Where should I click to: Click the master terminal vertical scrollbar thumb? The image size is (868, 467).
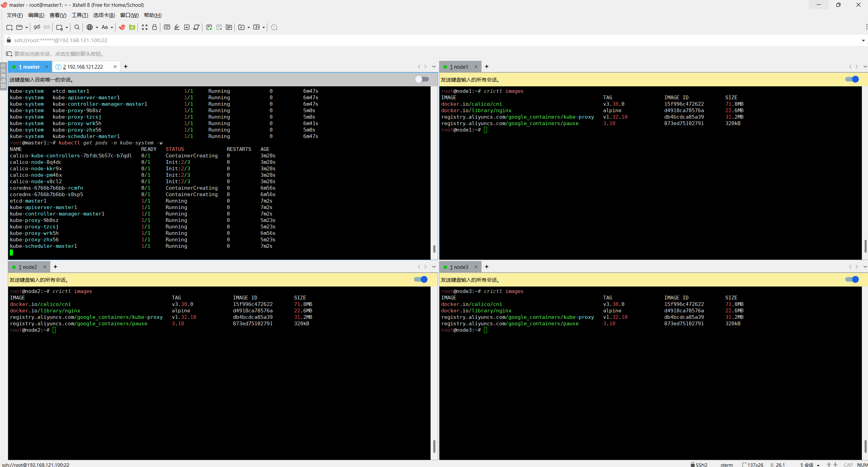[434, 249]
